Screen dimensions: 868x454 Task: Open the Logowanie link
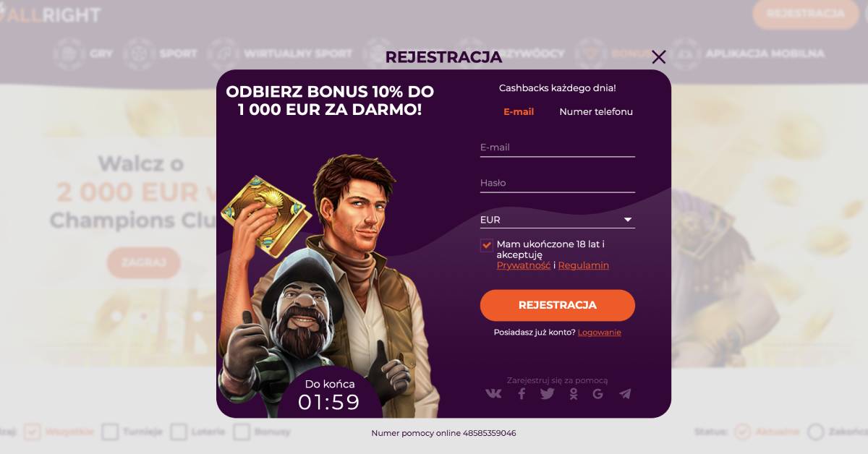pyautogui.click(x=599, y=333)
